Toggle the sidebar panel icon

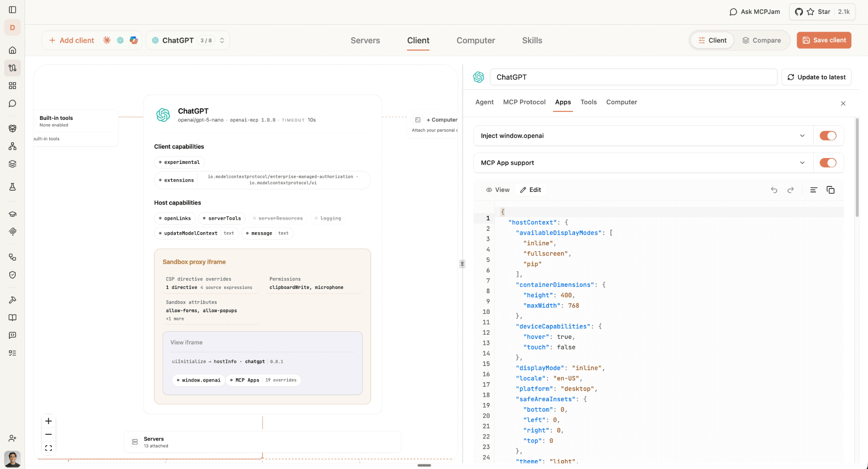12,9
